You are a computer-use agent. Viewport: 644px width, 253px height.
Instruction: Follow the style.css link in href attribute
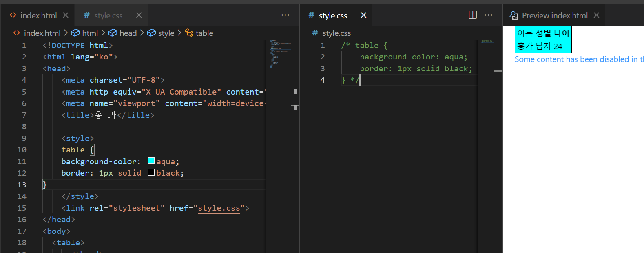(x=219, y=208)
